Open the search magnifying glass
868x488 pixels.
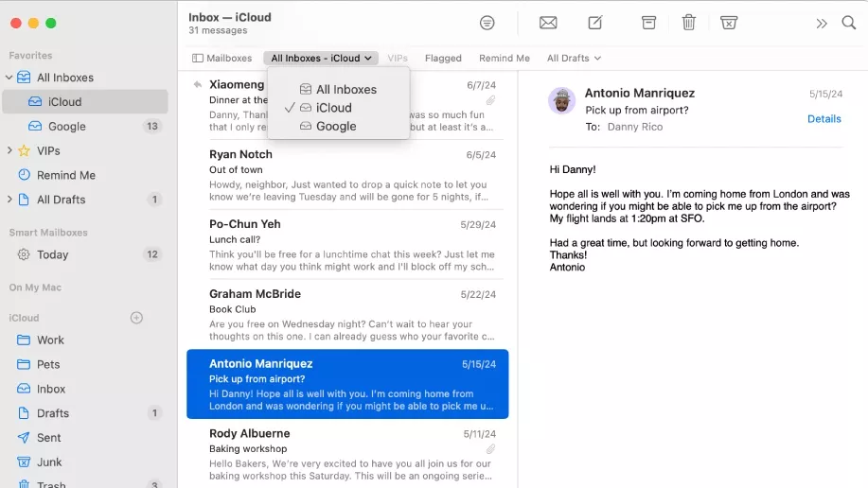(x=849, y=23)
